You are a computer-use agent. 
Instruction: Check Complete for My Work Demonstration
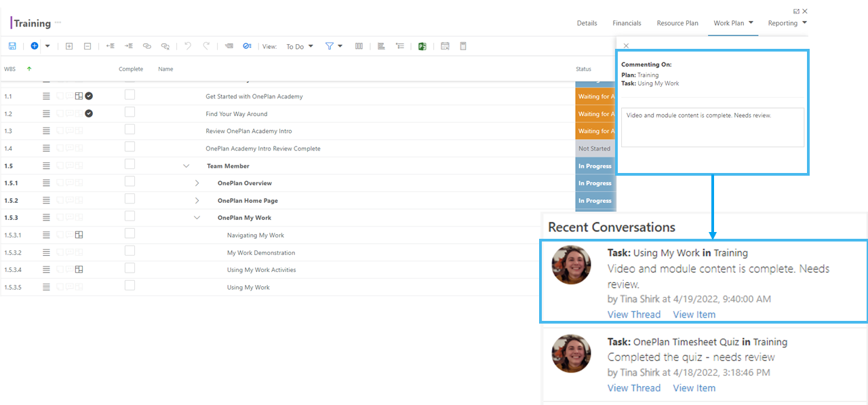pos(130,251)
